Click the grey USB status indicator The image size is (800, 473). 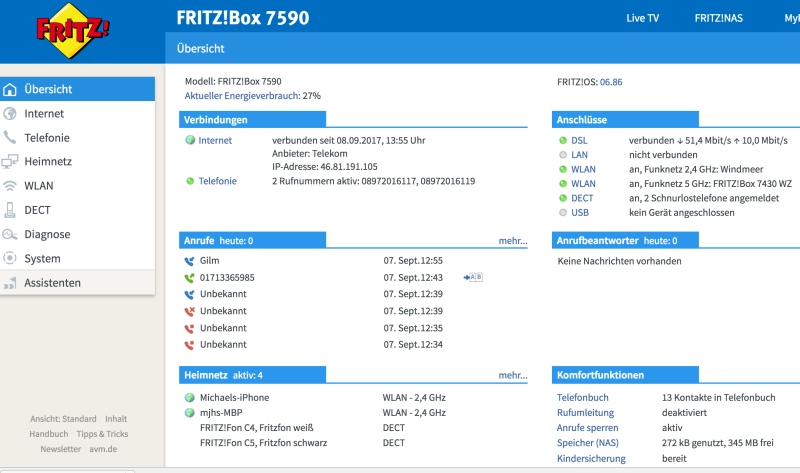pos(563,212)
